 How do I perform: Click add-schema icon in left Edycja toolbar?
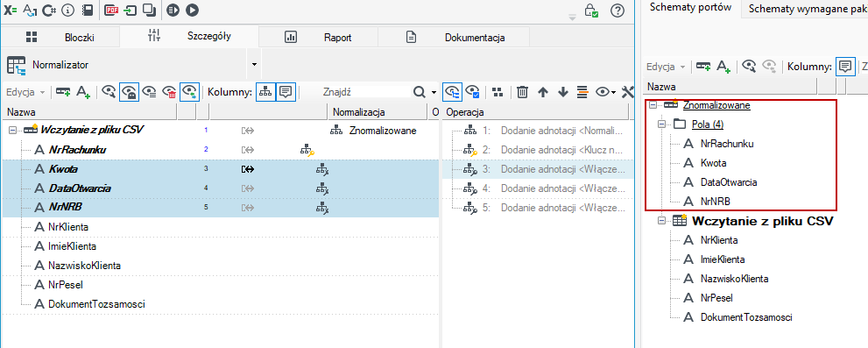(x=63, y=92)
